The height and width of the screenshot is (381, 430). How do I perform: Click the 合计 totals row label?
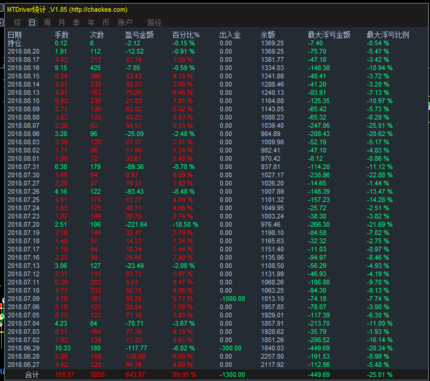32,375
